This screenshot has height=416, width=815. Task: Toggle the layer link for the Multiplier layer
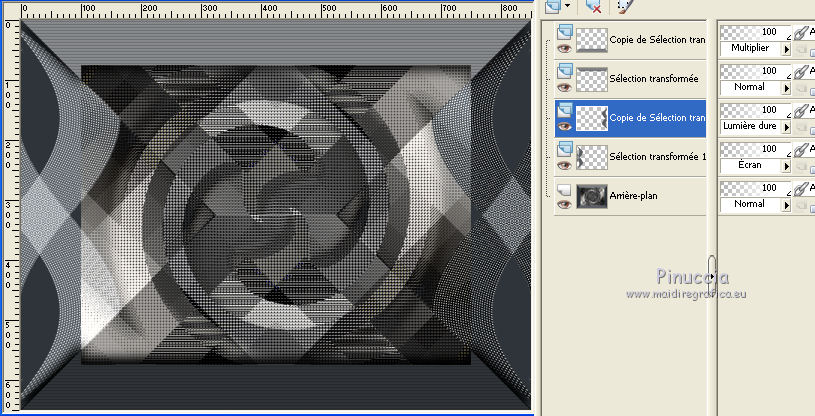801,33
